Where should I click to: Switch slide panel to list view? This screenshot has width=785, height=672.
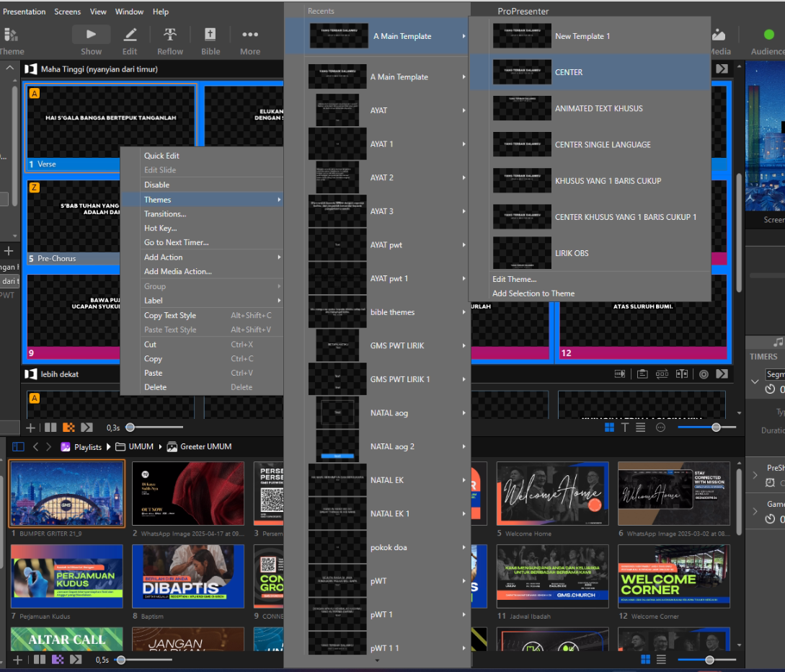(x=641, y=428)
